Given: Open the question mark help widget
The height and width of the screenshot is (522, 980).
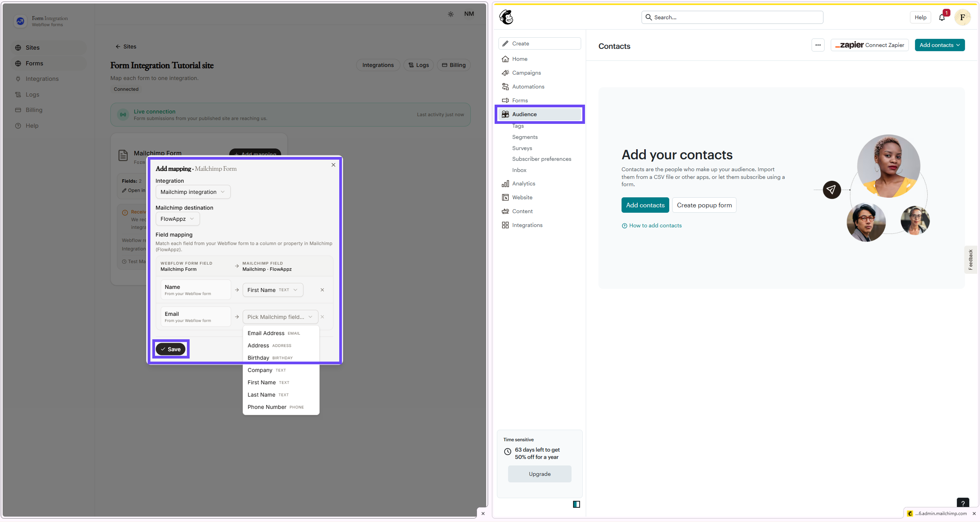Looking at the screenshot, I should click(x=963, y=504).
